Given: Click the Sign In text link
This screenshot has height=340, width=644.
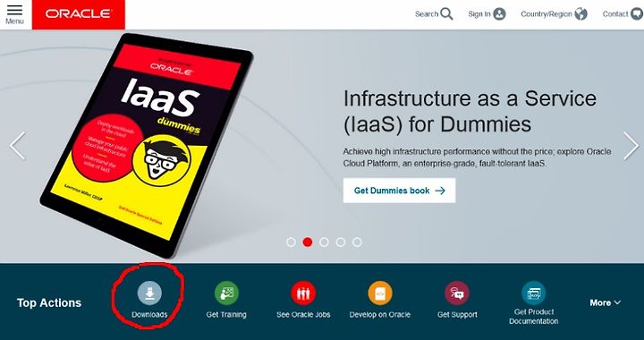Looking at the screenshot, I should pyautogui.click(x=479, y=14).
